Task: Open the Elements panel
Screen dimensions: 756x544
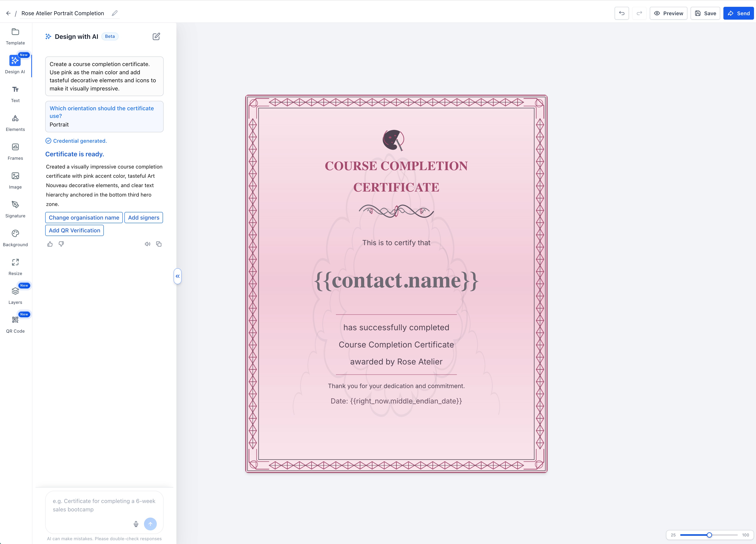Action: (x=15, y=123)
